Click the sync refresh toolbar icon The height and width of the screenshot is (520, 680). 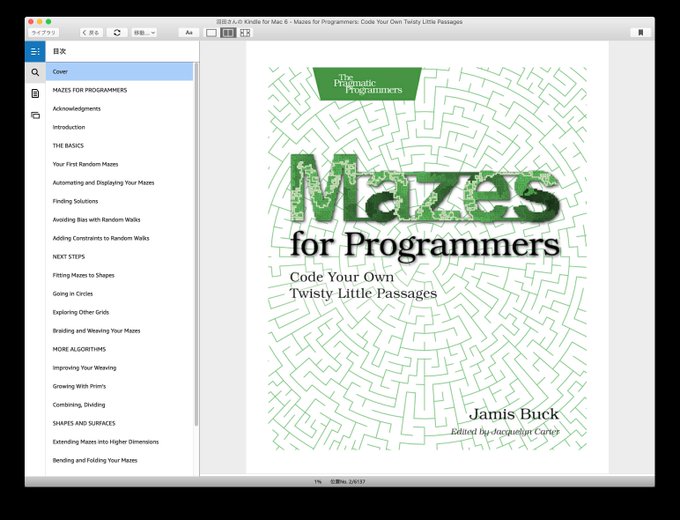117,33
